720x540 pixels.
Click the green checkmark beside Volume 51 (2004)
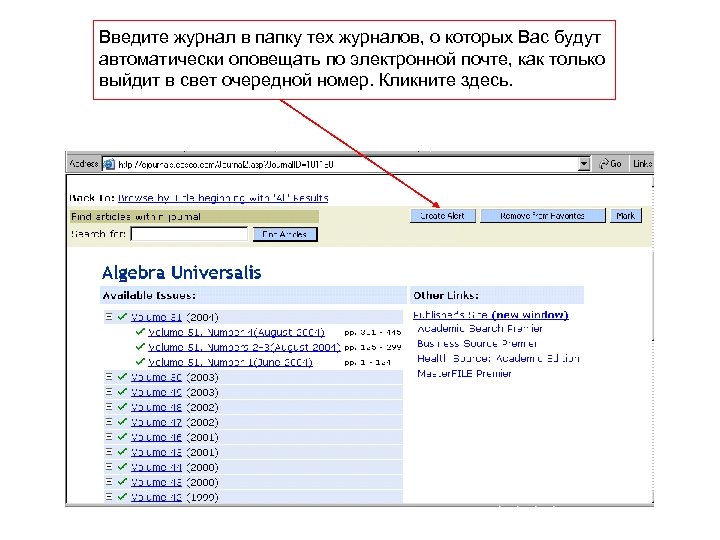coord(122,317)
